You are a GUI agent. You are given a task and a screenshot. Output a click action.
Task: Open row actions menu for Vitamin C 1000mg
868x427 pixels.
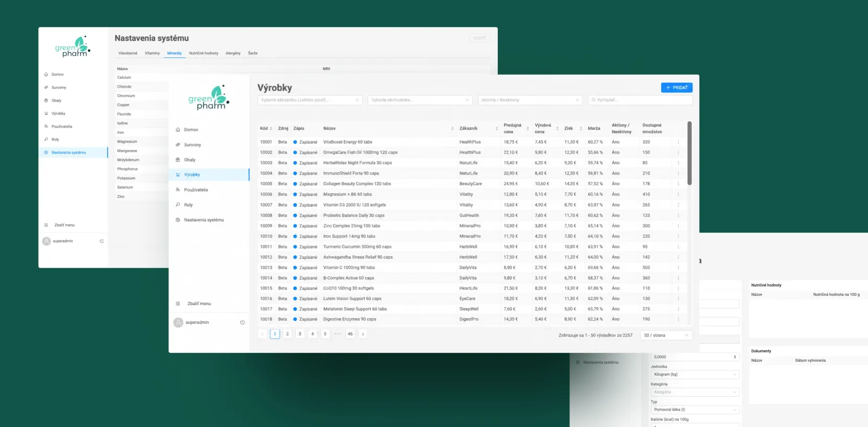point(678,268)
